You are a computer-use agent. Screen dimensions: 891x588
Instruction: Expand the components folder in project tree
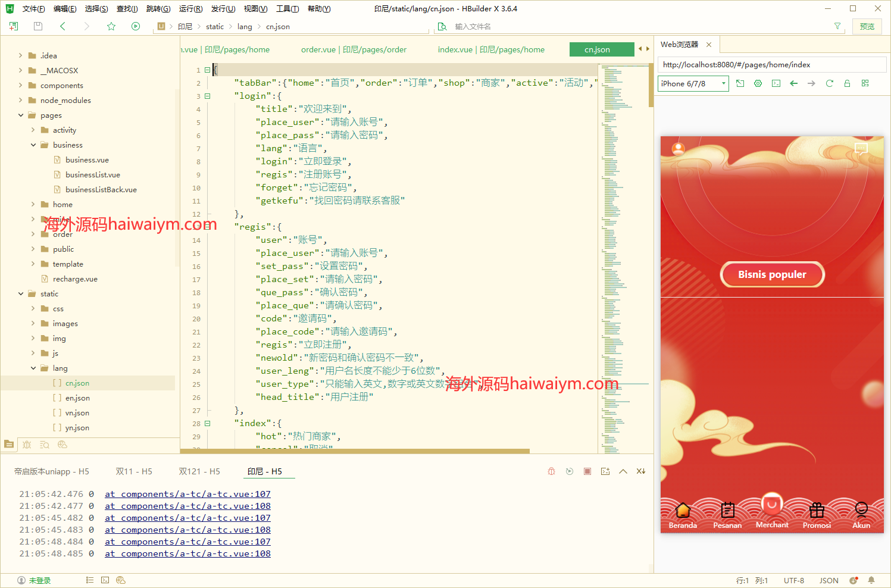(21, 86)
